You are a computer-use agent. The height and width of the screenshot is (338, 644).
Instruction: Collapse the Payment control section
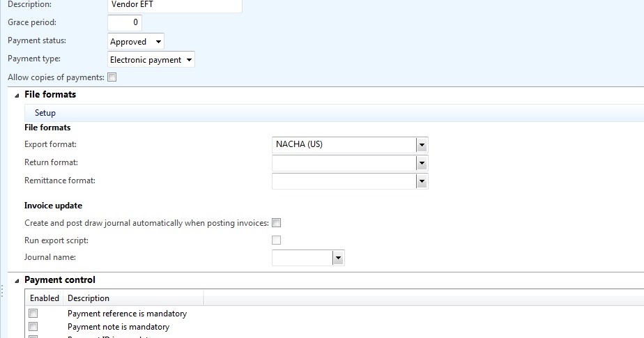(17, 280)
